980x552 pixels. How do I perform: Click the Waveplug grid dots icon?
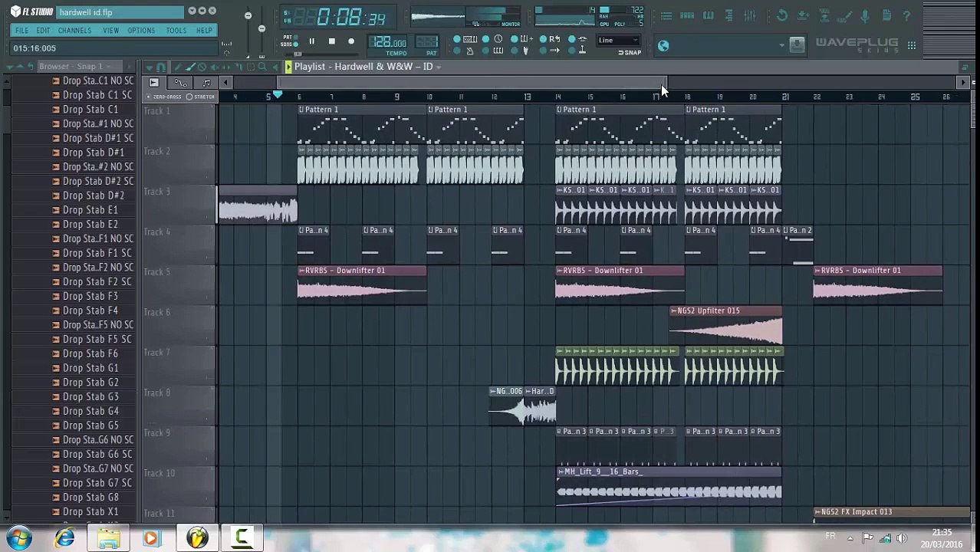912,45
